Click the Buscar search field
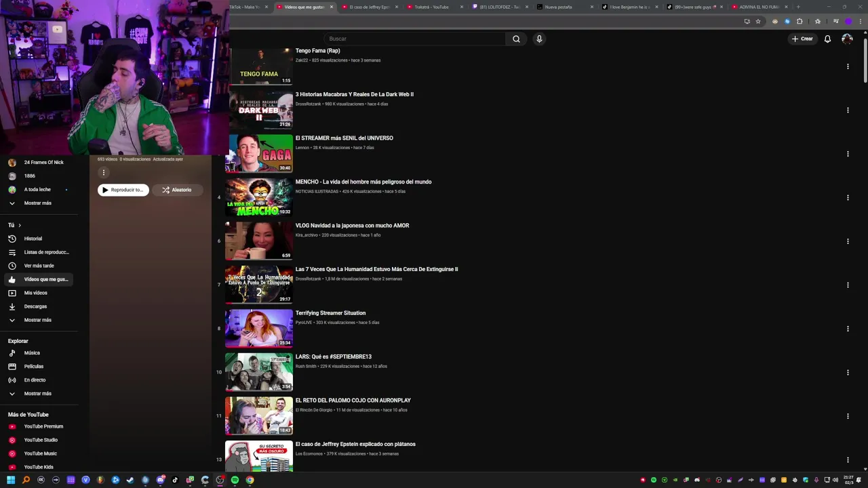This screenshot has height=488, width=868. (415, 39)
